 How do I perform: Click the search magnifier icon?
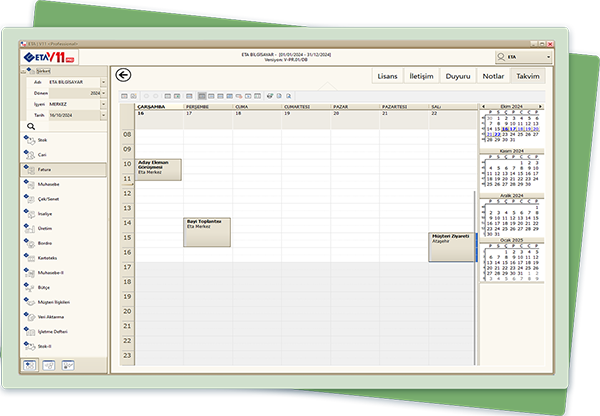[31, 127]
